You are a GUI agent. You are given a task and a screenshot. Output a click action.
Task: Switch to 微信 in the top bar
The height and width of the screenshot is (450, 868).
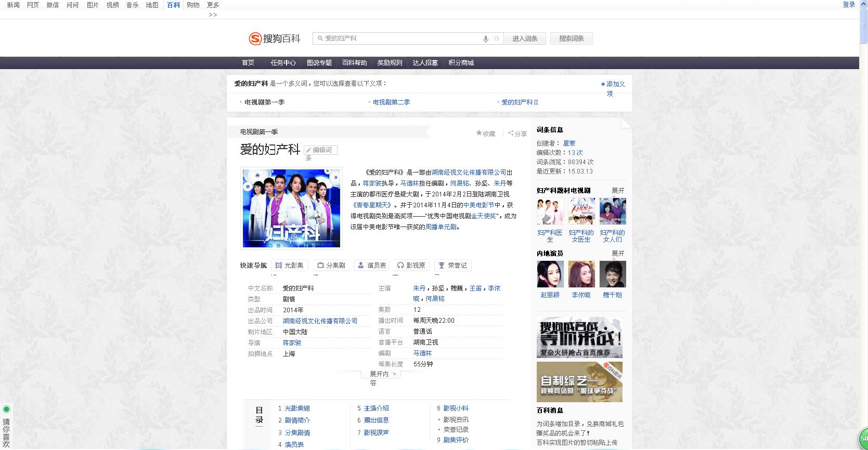tap(53, 5)
